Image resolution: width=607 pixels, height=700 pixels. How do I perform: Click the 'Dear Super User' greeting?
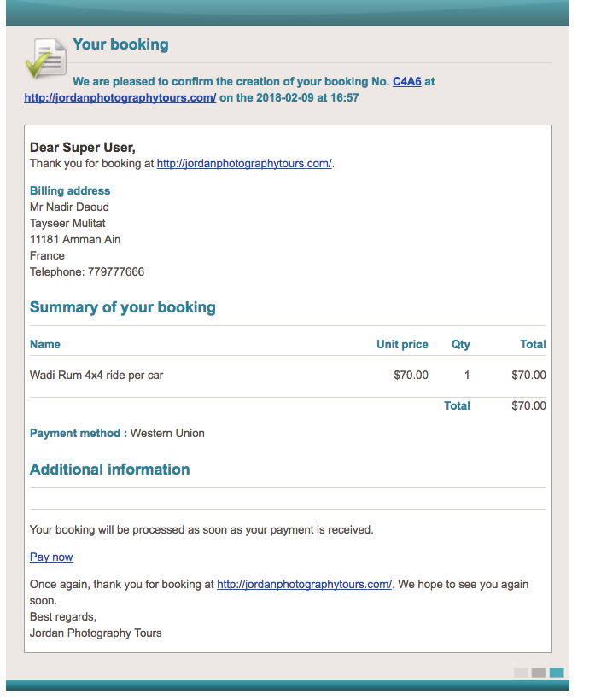coord(82,148)
